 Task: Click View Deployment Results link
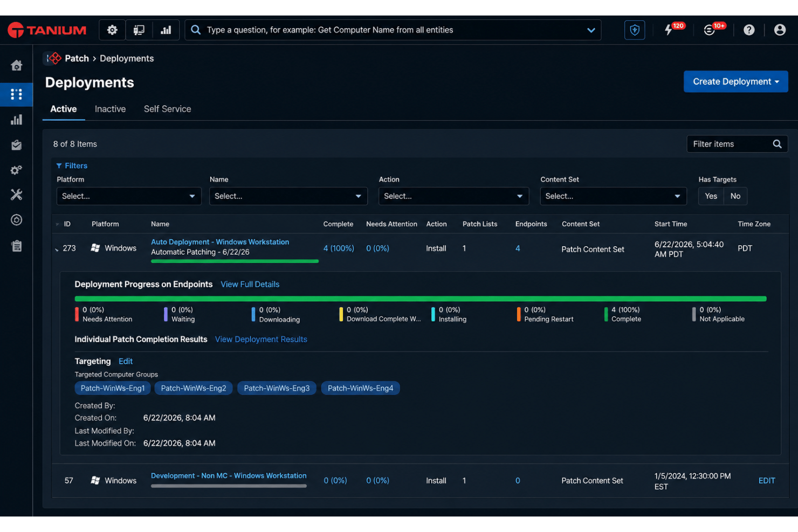click(261, 339)
